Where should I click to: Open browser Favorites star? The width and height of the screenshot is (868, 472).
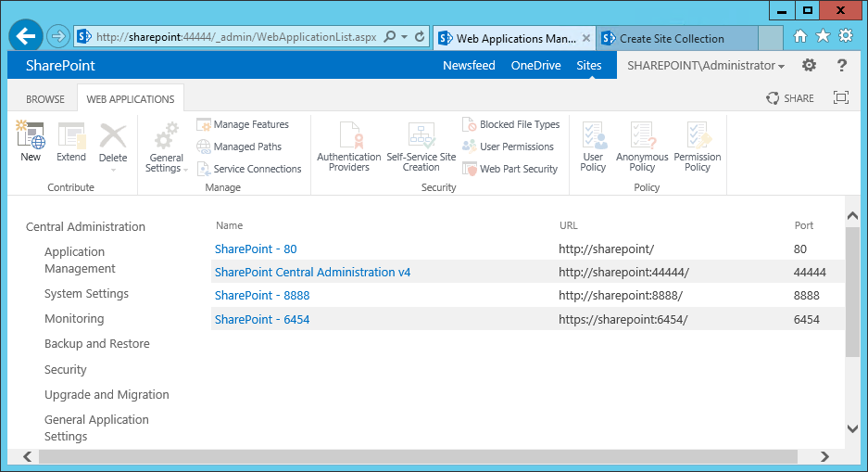coord(824,36)
